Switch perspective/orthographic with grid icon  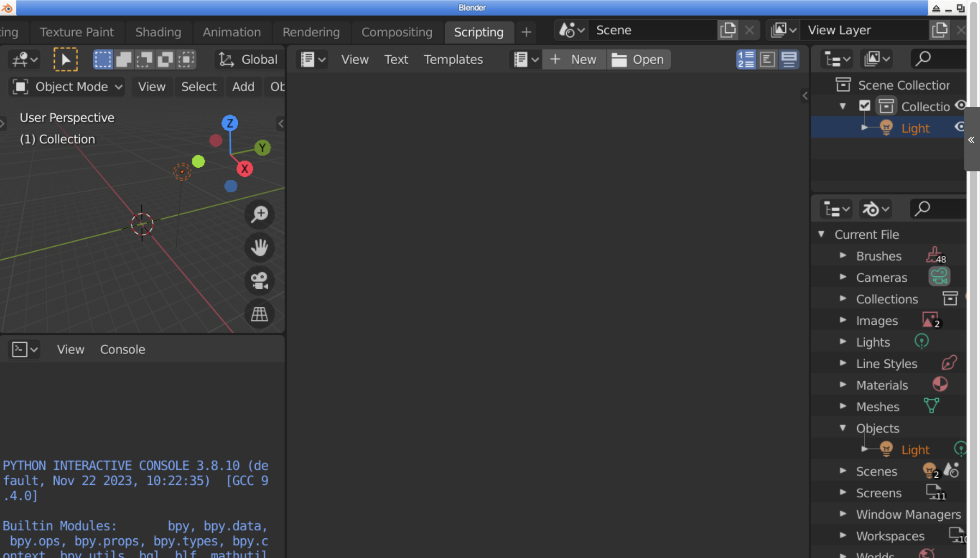pyautogui.click(x=259, y=314)
